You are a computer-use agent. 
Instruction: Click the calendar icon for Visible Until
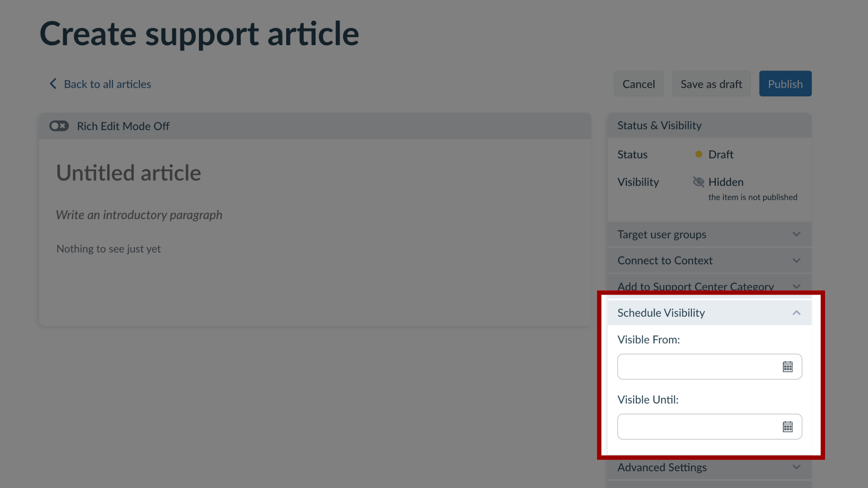pyautogui.click(x=788, y=427)
